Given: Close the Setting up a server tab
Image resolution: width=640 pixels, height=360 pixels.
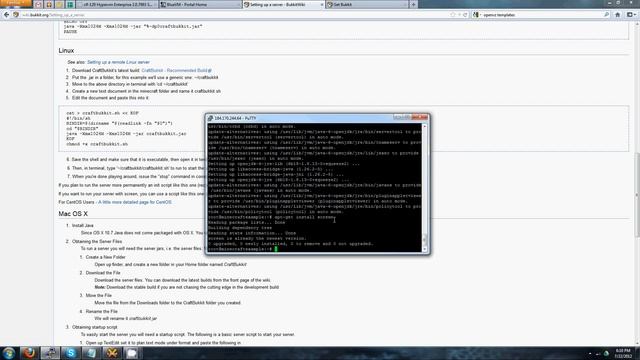Looking at the screenshot, I should click(x=322, y=4).
